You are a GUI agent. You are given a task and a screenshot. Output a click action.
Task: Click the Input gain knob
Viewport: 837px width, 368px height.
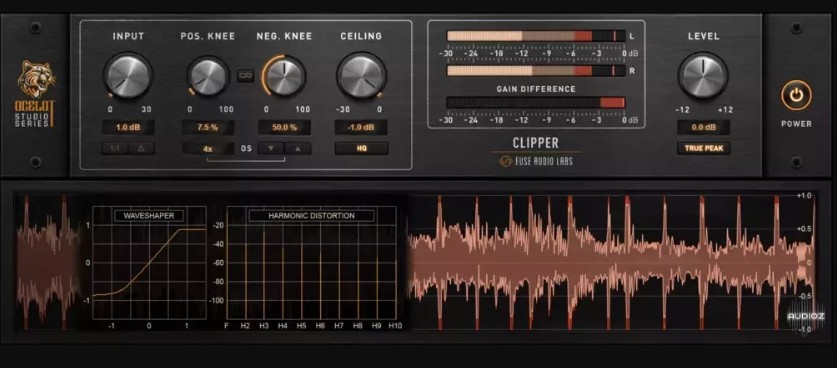click(x=128, y=75)
